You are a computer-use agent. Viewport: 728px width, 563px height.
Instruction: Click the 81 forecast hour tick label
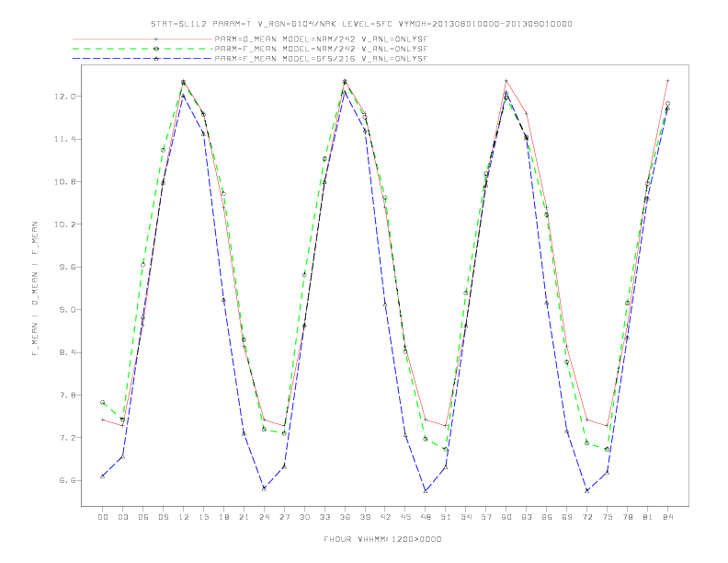coord(648,517)
